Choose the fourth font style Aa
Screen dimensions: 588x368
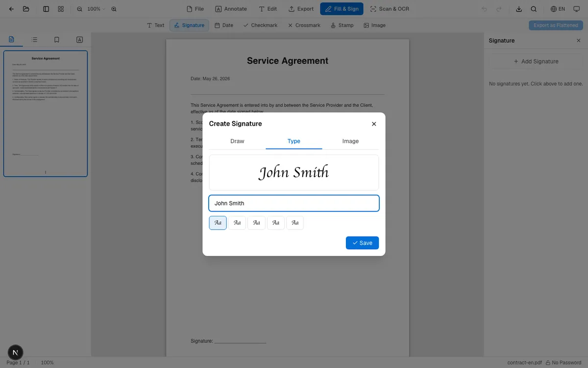point(276,223)
